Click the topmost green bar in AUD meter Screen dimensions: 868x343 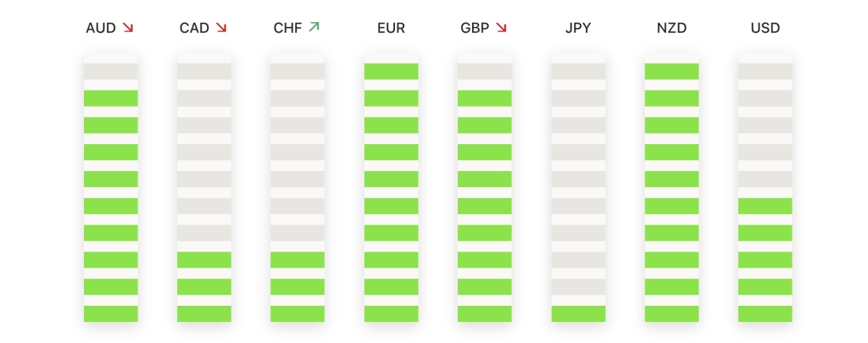point(111,98)
